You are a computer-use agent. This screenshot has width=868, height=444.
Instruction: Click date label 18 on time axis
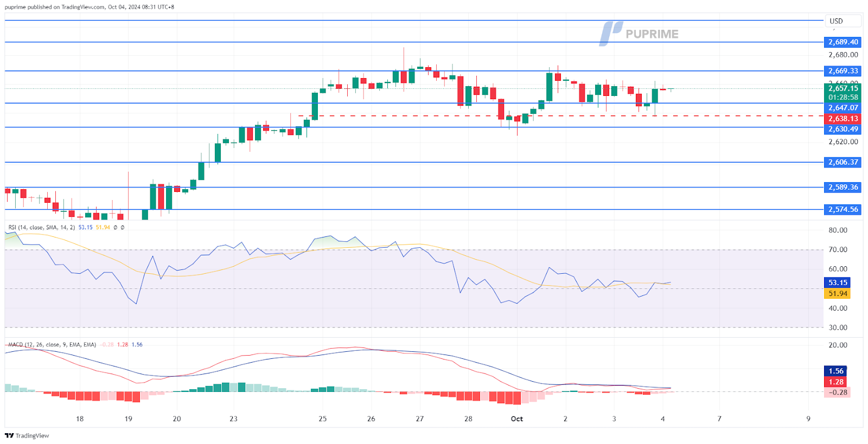click(80, 419)
